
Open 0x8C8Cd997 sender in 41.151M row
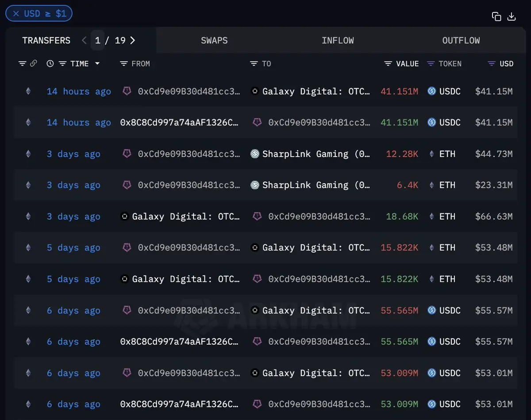coord(179,123)
